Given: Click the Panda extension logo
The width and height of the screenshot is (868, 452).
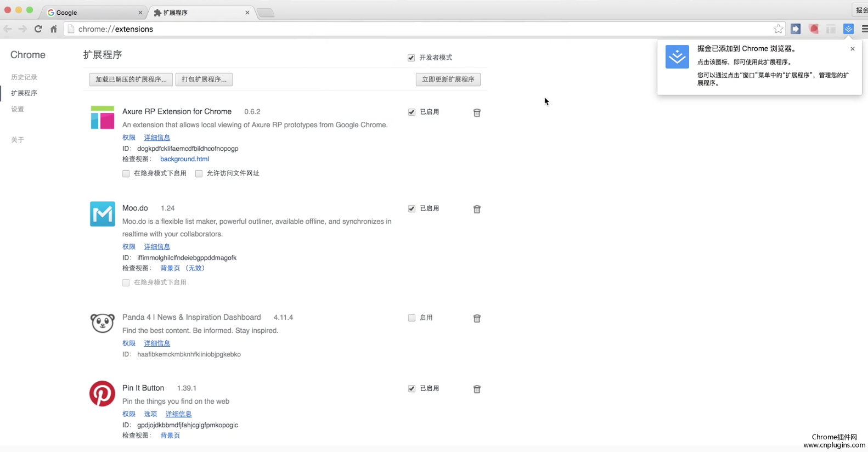Looking at the screenshot, I should click(x=103, y=323).
